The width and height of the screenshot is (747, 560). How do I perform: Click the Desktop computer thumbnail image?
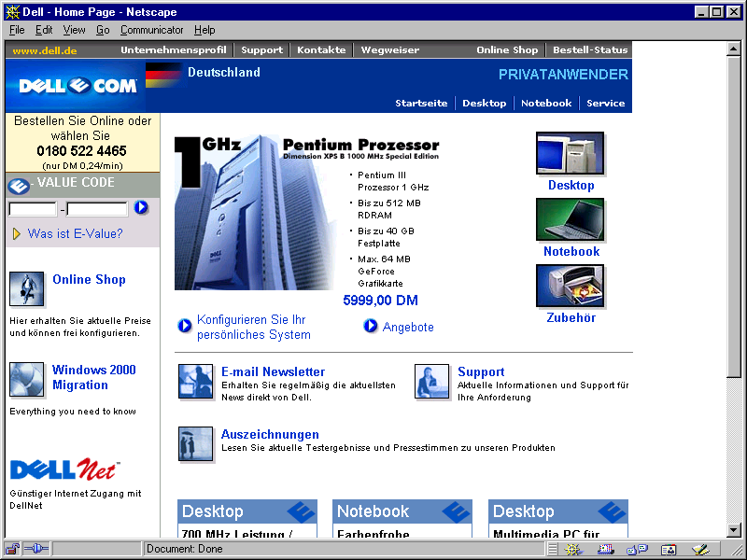[571, 153]
